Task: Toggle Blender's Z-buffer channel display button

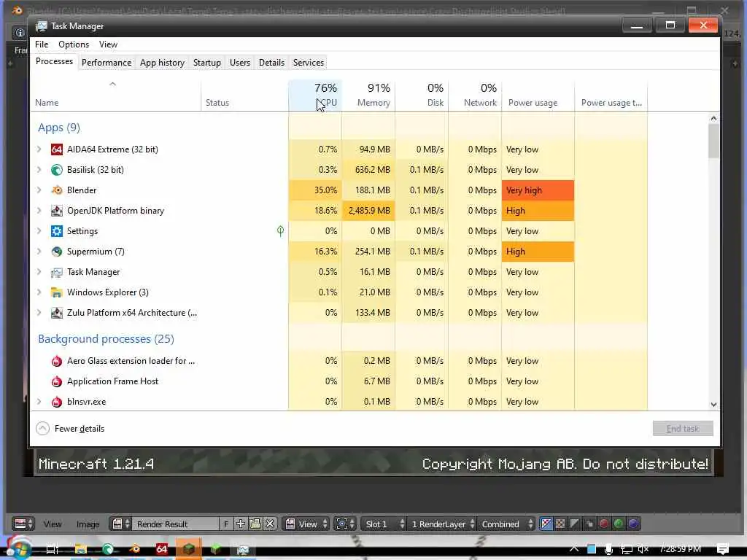Action: point(589,524)
